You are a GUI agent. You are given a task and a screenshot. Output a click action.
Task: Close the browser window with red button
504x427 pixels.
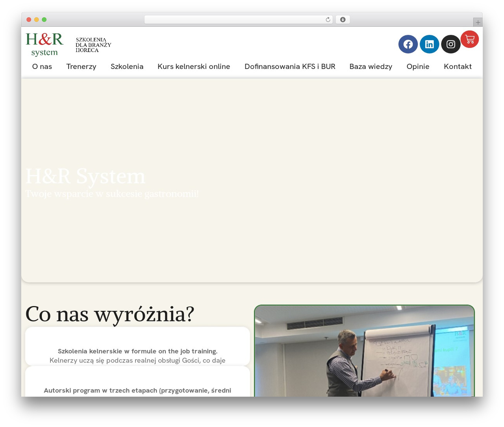pyautogui.click(x=29, y=20)
